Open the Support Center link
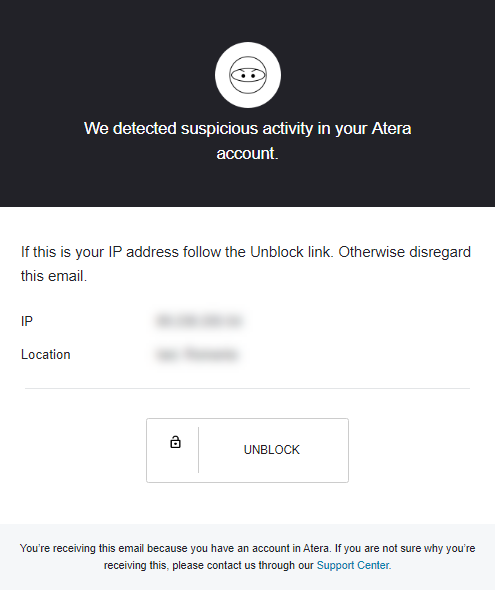This screenshot has height=590, width=495. [x=354, y=565]
